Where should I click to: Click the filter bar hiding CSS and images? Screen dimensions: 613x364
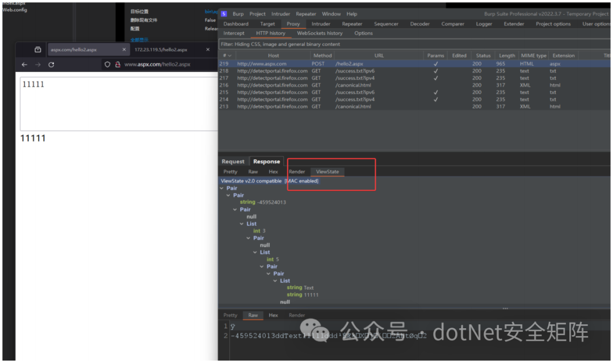[414, 44]
